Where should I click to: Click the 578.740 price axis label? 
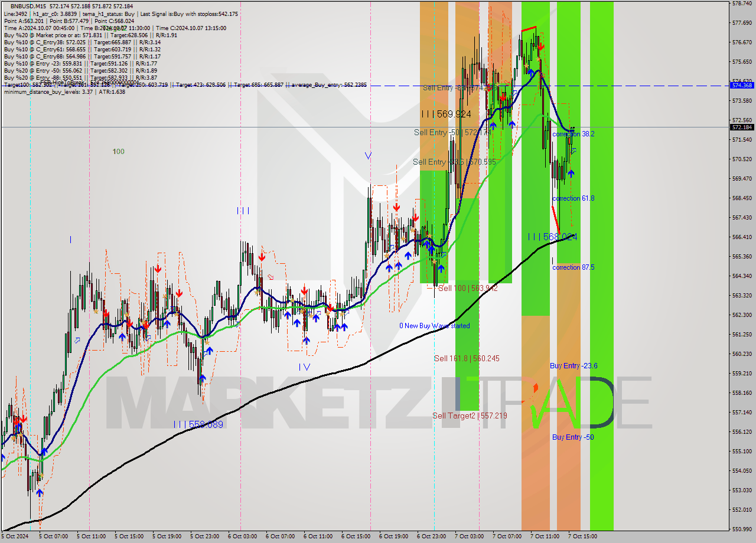tap(742, 4)
